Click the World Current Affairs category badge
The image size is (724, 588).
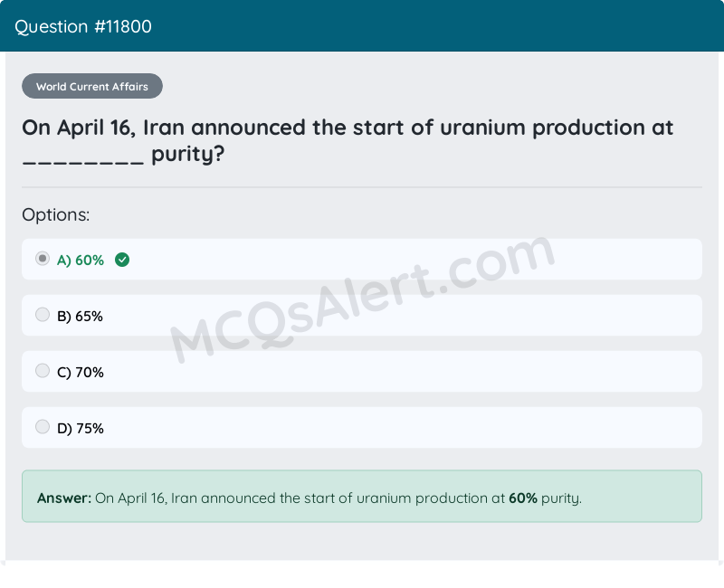91,86
